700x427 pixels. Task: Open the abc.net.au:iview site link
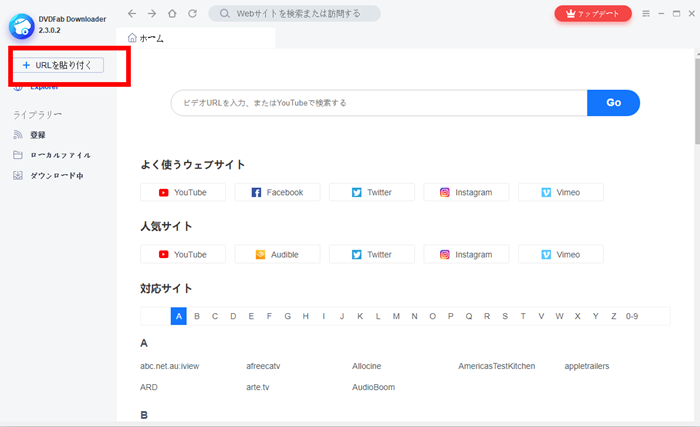coord(170,366)
